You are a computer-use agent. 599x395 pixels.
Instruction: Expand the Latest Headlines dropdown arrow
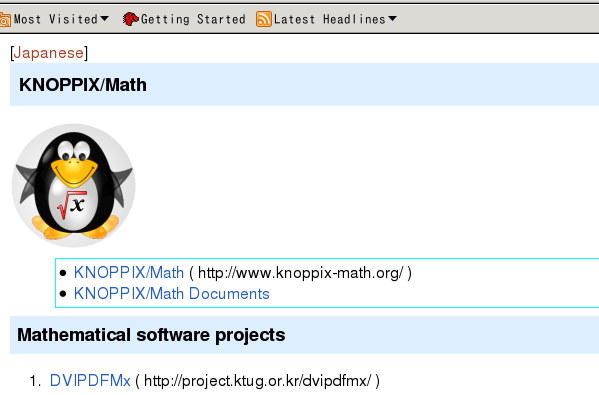(x=392, y=18)
